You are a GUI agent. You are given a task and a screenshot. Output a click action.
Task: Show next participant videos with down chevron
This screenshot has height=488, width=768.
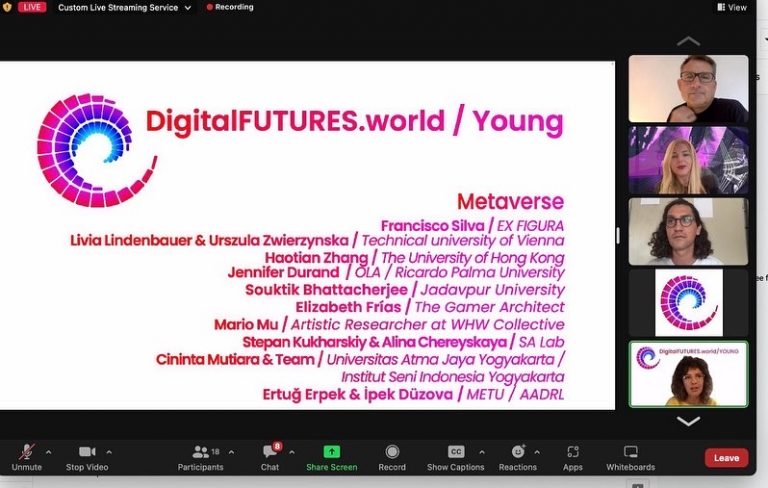688,421
